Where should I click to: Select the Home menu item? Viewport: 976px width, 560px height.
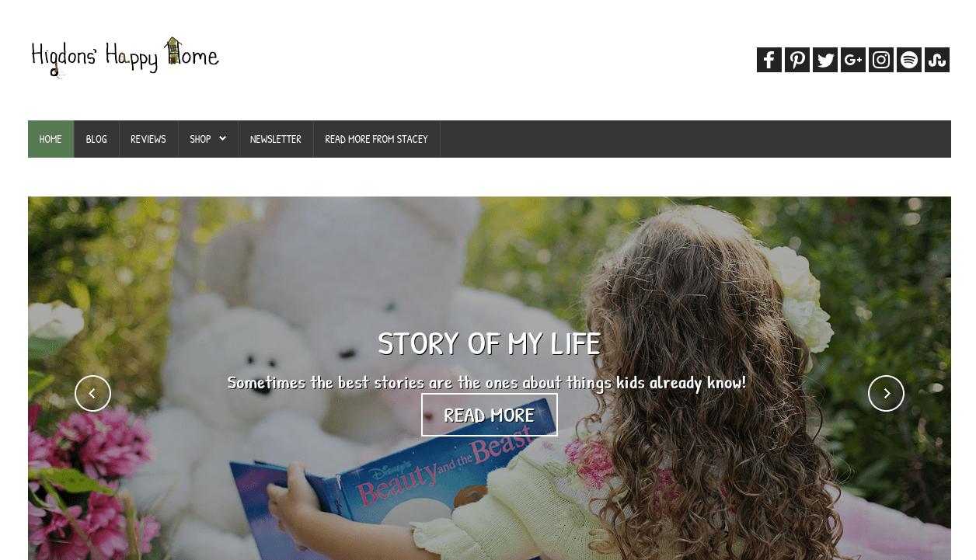click(x=51, y=139)
